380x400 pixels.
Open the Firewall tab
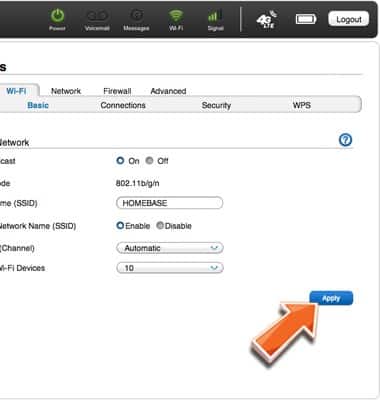117,91
